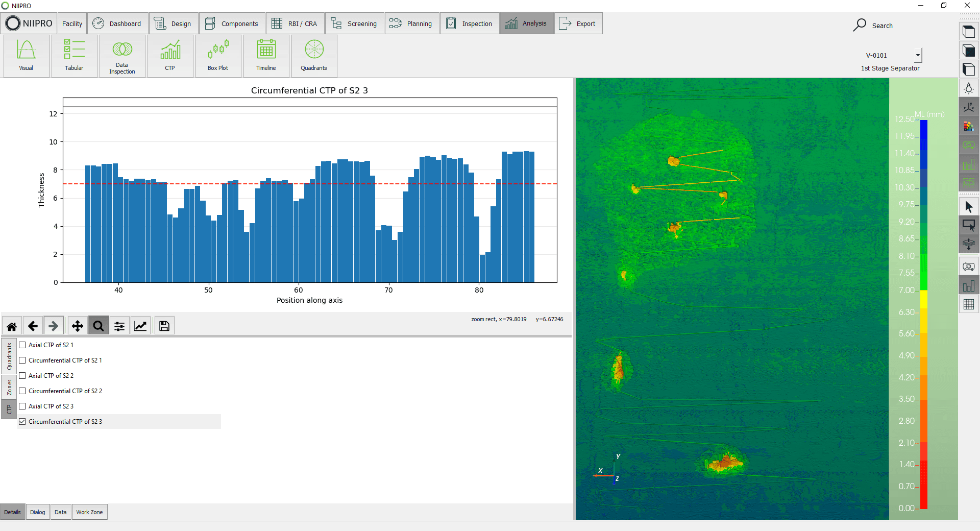Select the CTP chart tool

tap(170, 56)
